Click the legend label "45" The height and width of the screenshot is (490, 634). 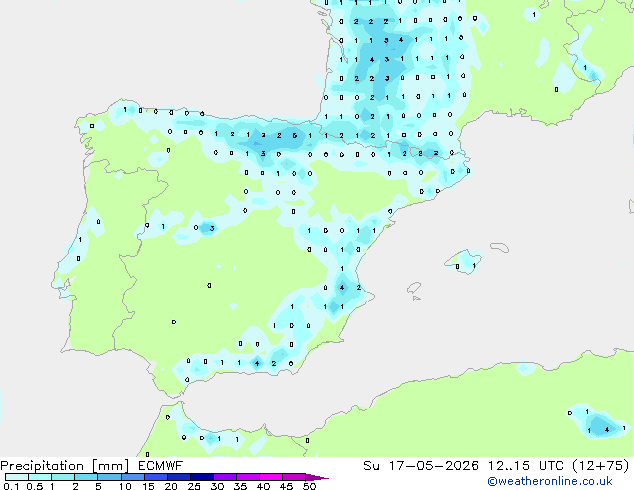click(286, 486)
